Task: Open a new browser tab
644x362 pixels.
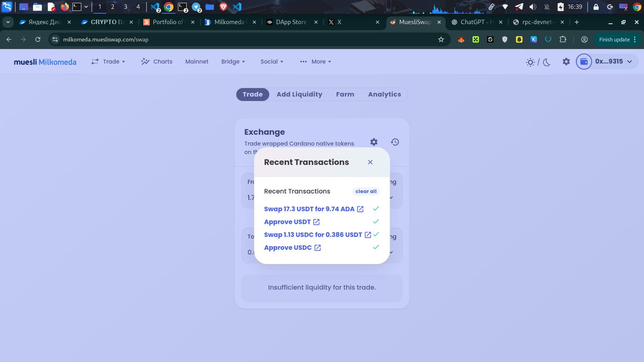Action: point(577,23)
